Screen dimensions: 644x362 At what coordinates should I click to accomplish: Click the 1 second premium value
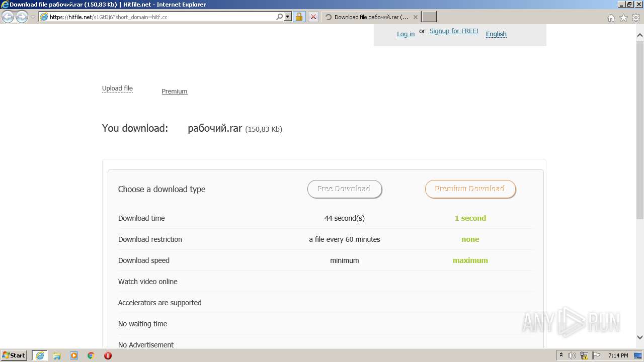(470, 218)
